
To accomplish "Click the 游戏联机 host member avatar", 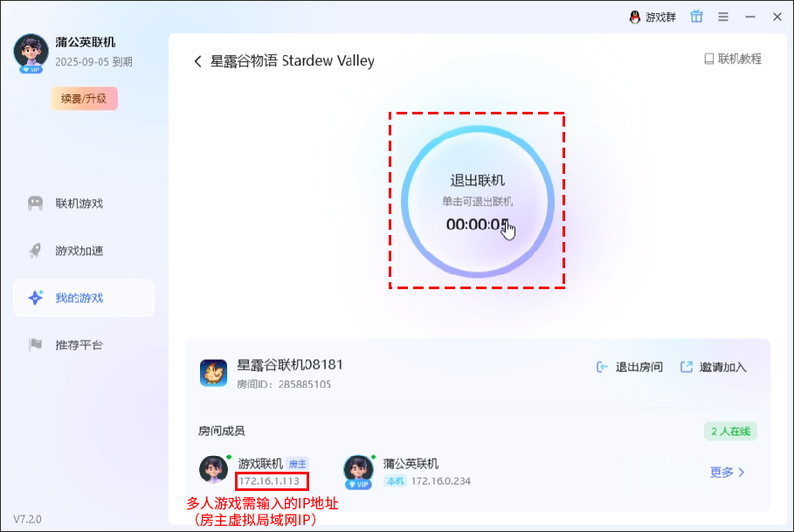I will click(213, 469).
